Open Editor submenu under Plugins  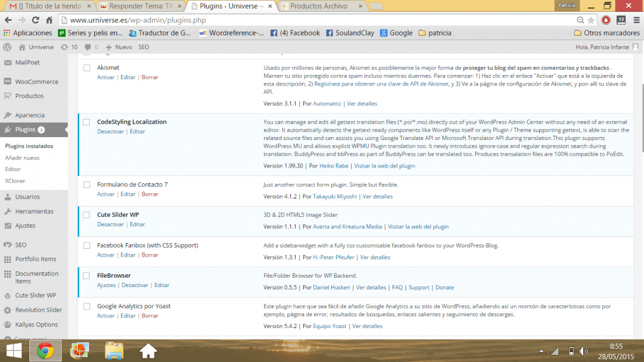point(13,169)
